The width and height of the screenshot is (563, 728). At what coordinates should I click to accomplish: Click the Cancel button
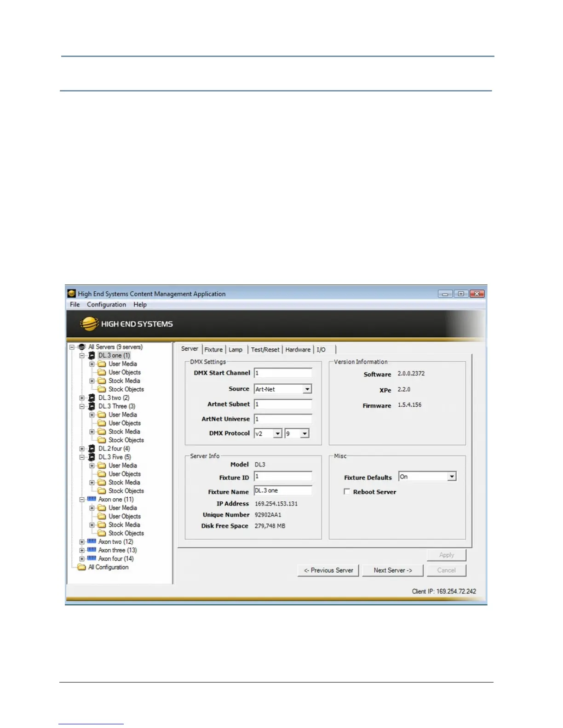(x=446, y=570)
